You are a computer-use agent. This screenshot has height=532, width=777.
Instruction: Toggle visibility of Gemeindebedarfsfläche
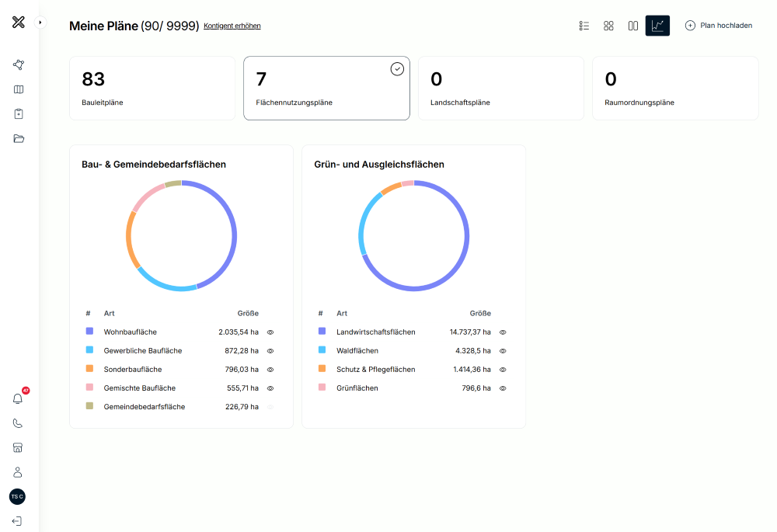tap(270, 407)
